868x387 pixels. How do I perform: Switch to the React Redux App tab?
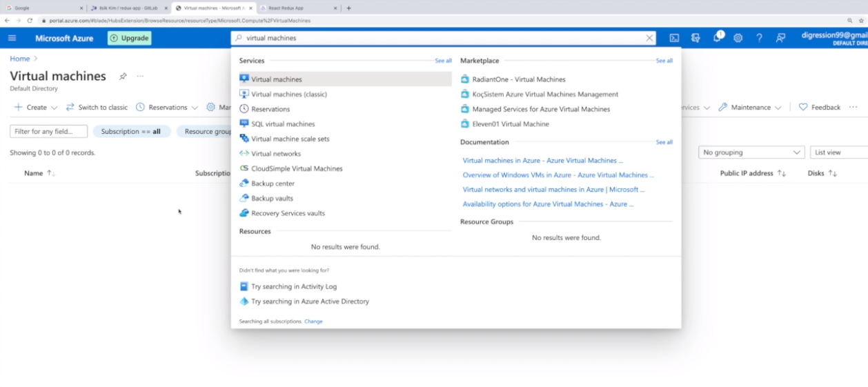298,8
